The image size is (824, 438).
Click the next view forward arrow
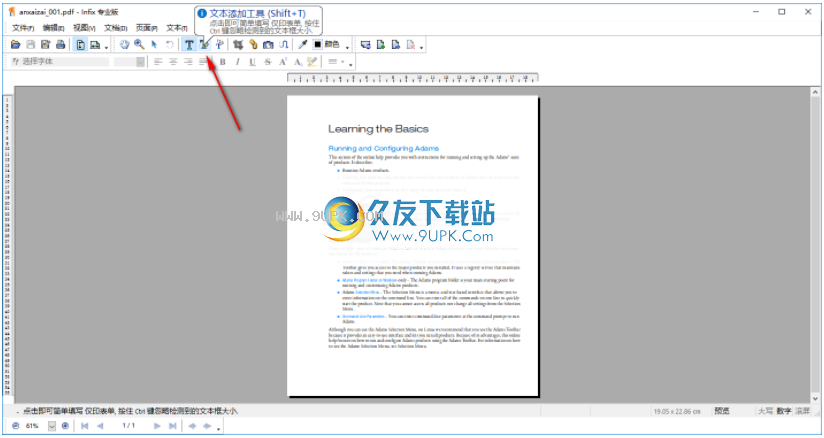208,426
